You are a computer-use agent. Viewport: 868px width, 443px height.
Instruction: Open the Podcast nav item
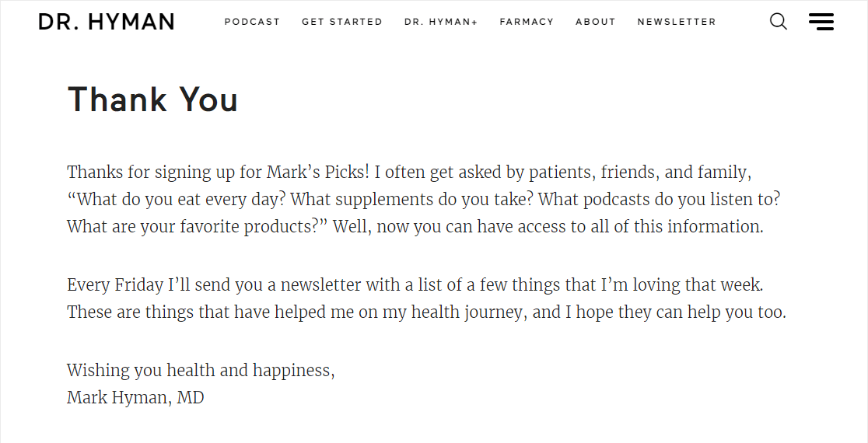pyautogui.click(x=252, y=22)
